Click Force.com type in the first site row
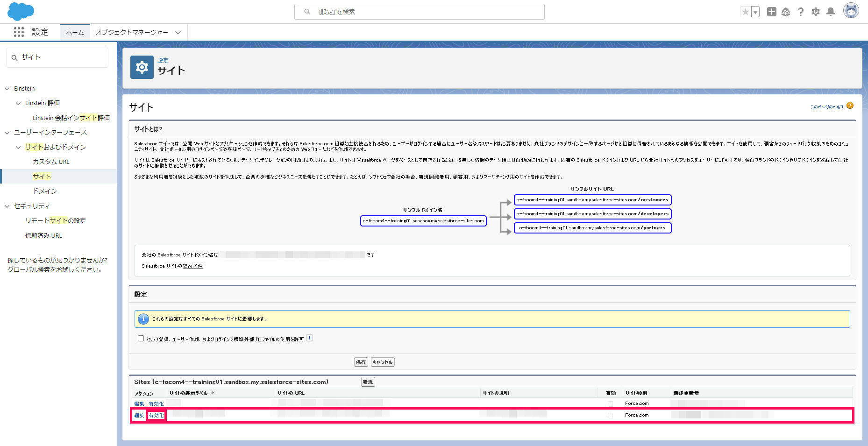The image size is (868, 446). [637, 404]
